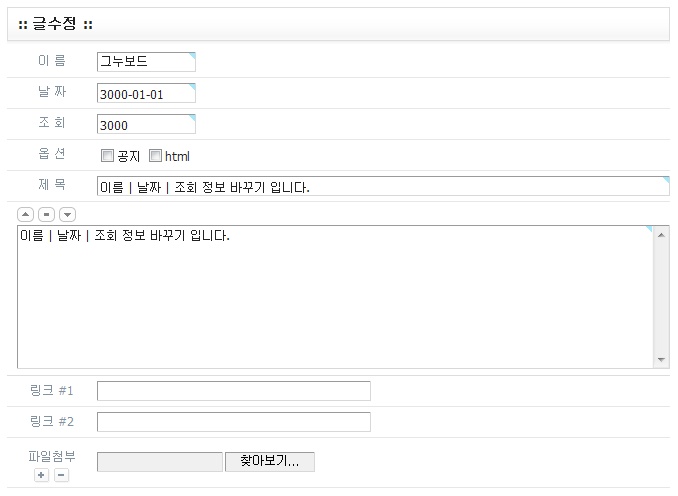Click the 제목 subject input field
The image size is (678, 496).
click(382, 187)
